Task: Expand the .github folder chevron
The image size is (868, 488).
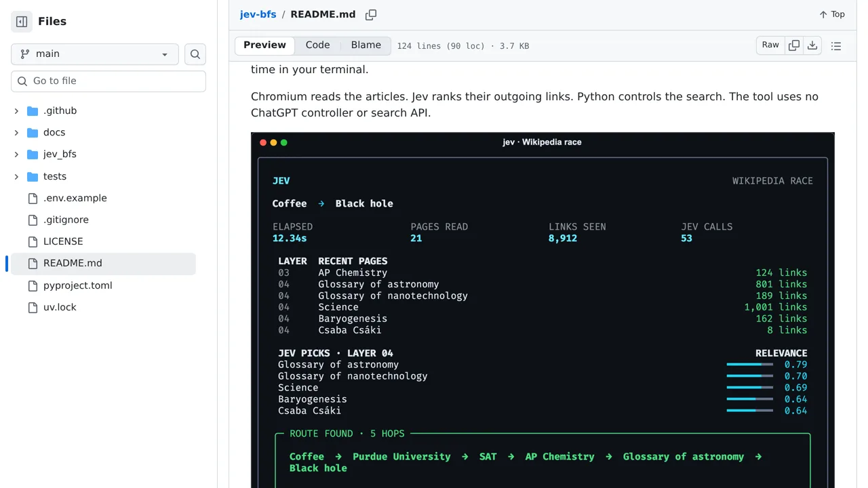Action: pos(16,110)
